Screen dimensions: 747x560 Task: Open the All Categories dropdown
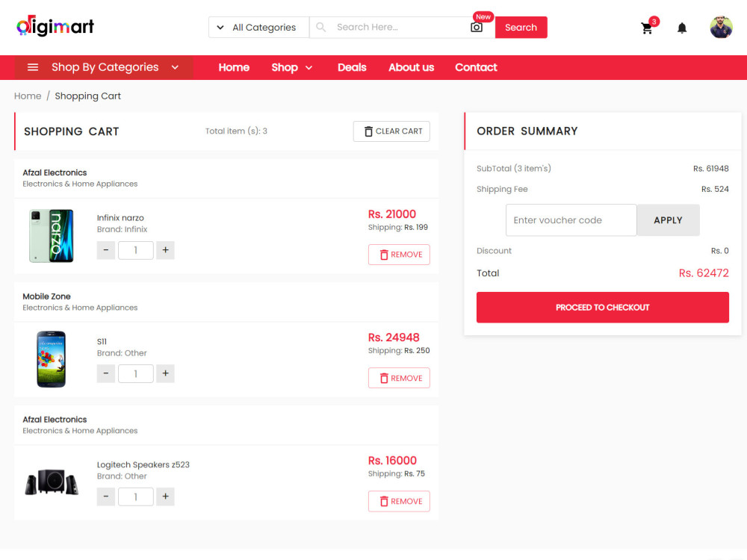click(x=258, y=27)
